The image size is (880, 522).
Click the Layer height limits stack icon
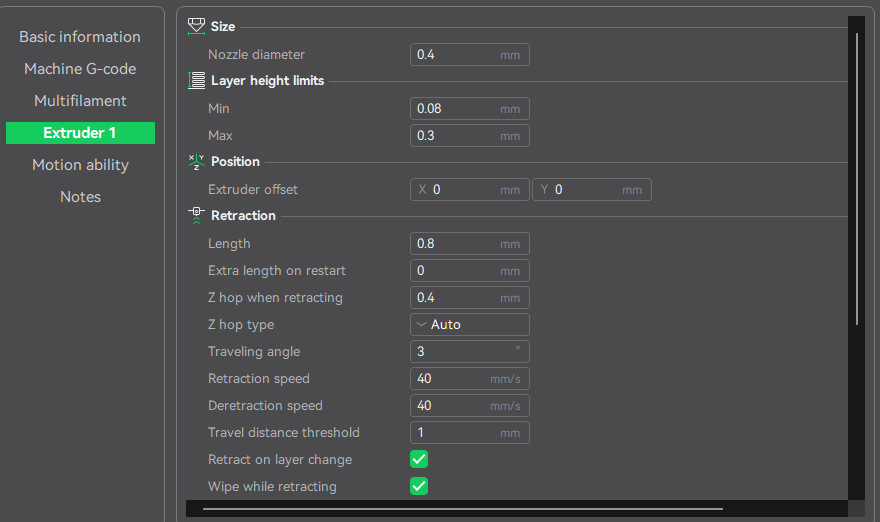tap(196, 80)
